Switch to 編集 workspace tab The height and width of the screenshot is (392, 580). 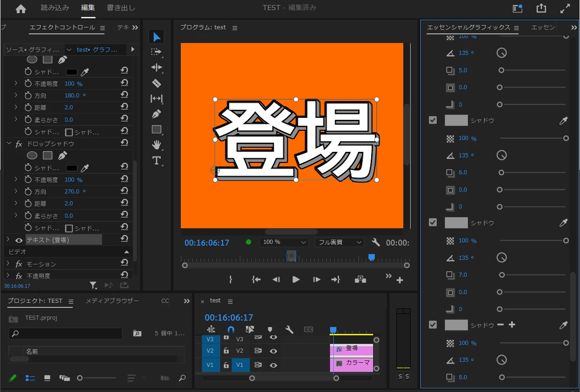tap(88, 8)
